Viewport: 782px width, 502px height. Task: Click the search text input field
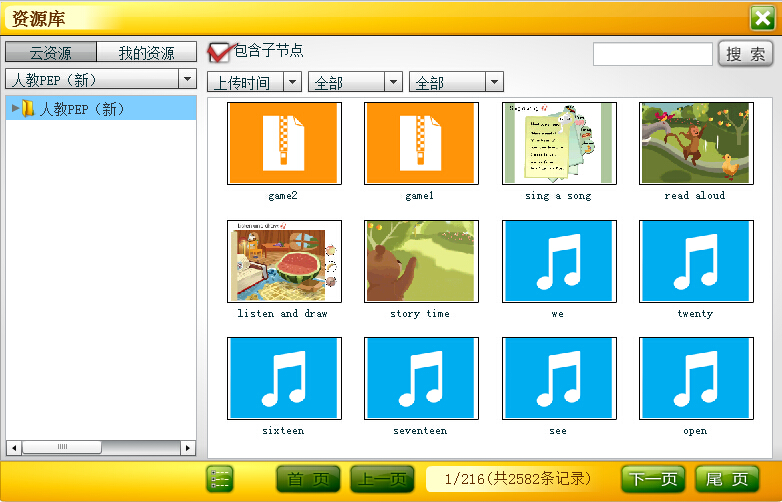pos(652,54)
